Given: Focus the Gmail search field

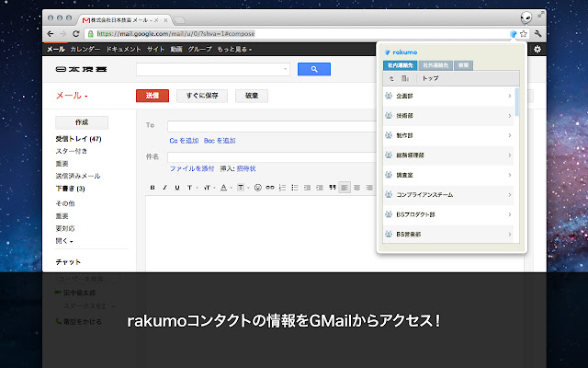Looking at the screenshot, I should (212, 69).
